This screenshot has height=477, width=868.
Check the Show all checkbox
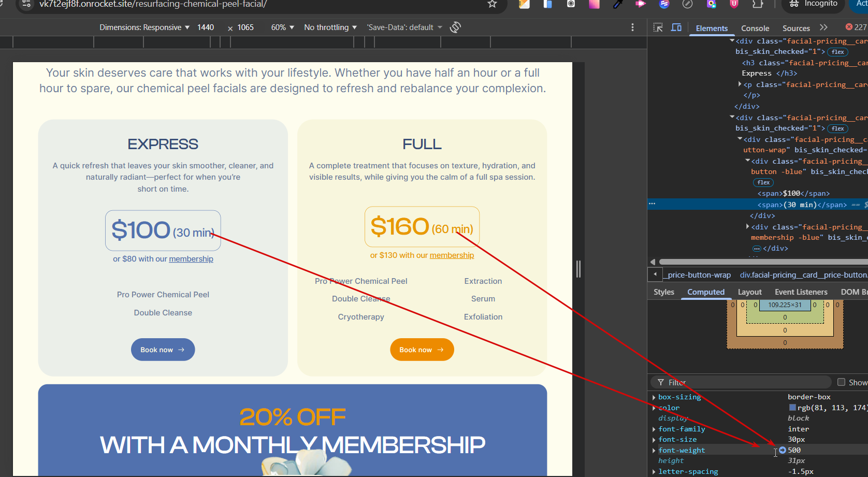(841, 382)
